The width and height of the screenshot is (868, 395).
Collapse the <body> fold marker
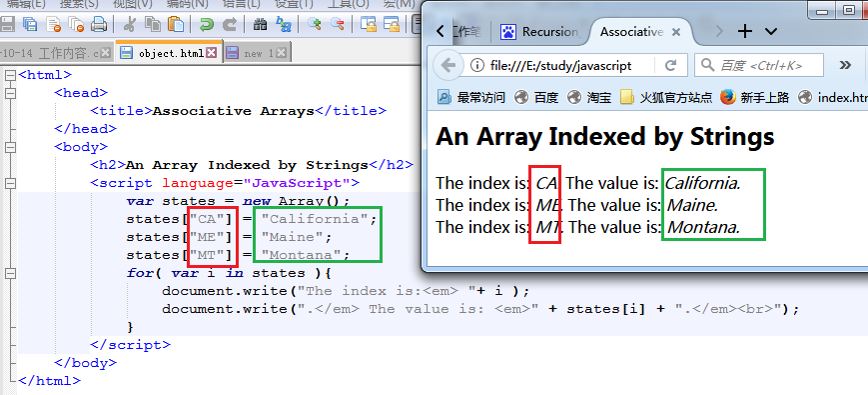point(9,147)
